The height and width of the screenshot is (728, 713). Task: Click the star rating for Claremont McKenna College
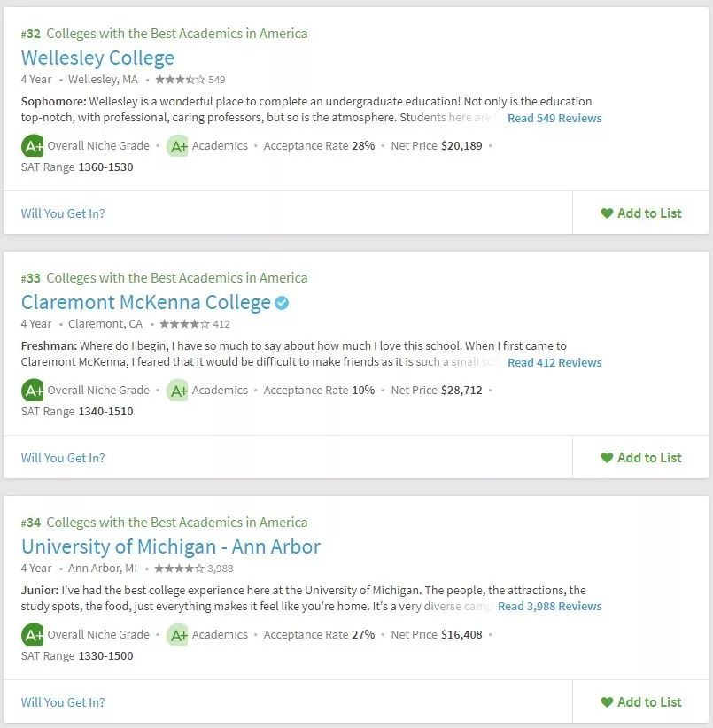tap(184, 323)
